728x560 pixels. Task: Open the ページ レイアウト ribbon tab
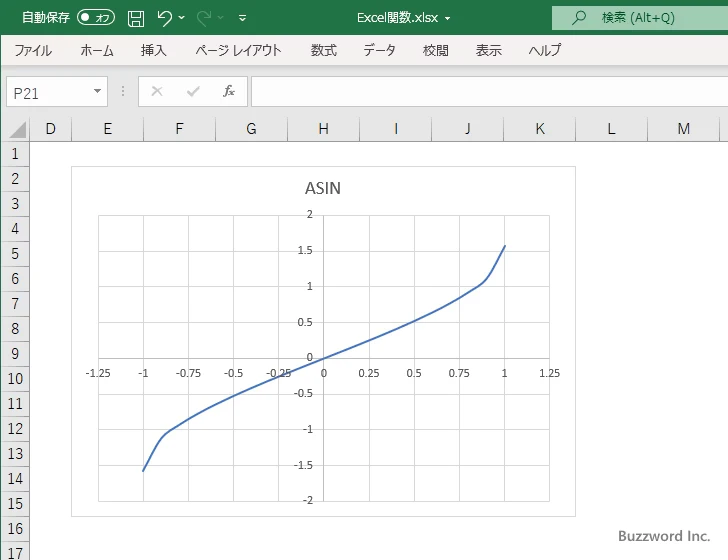tap(238, 50)
